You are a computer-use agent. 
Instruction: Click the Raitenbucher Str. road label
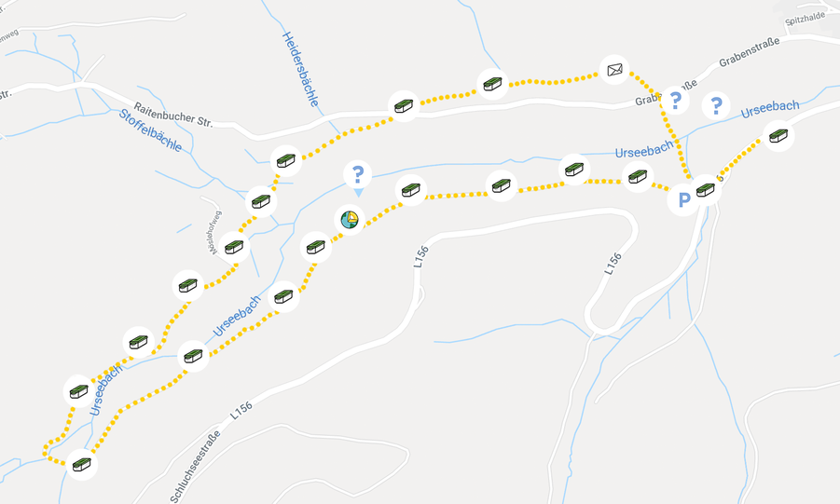coord(173,116)
